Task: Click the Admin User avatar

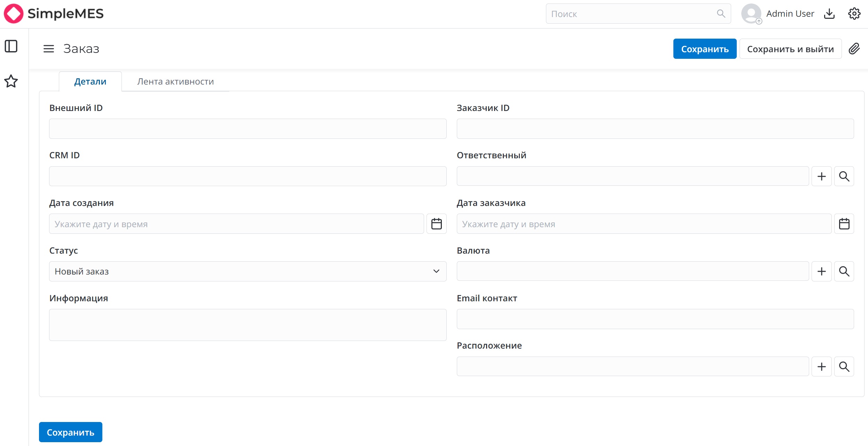Action: 751,14
